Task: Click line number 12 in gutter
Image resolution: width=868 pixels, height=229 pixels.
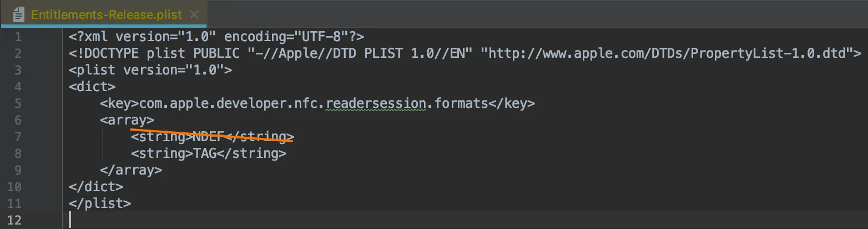Action: (x=16, y=220)
